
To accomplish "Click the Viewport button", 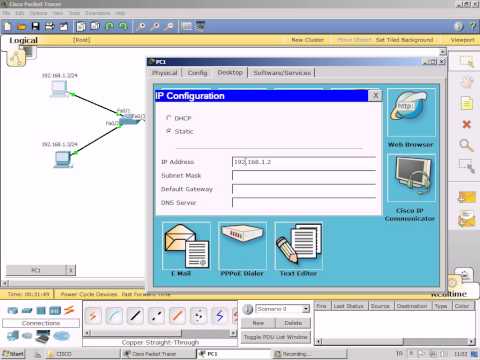I will pos(463,40).
